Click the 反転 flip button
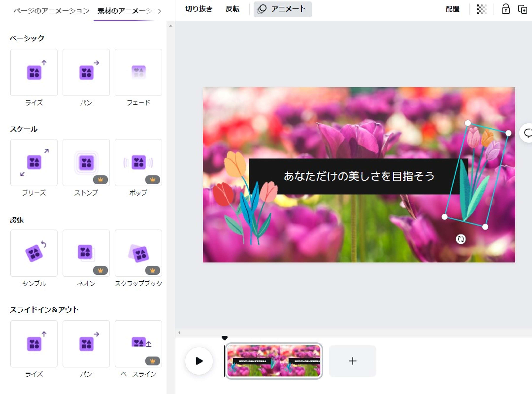The image size is (532, 394). [232, 9]
